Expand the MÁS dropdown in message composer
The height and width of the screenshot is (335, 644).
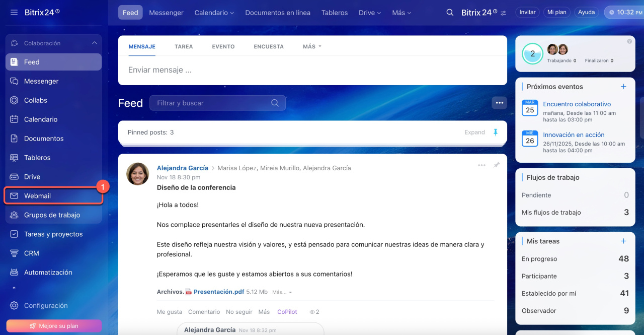tap(311, 46)
